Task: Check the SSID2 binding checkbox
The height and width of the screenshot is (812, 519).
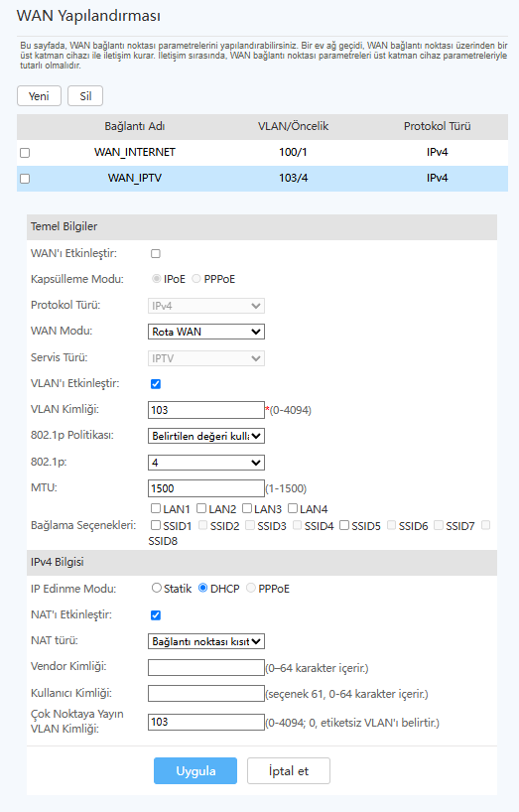Action: (202, 525)
